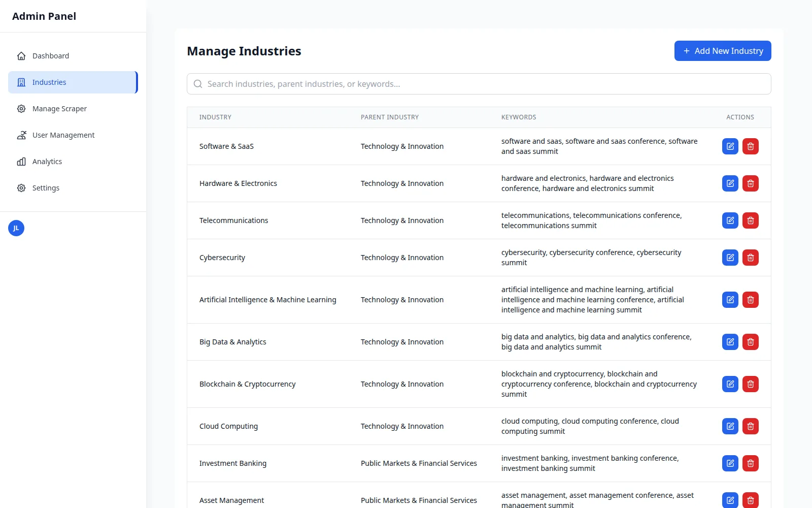Delete the Big Data & Analytics row
This screenshot has width=812, height=508.
click(750, 342)
